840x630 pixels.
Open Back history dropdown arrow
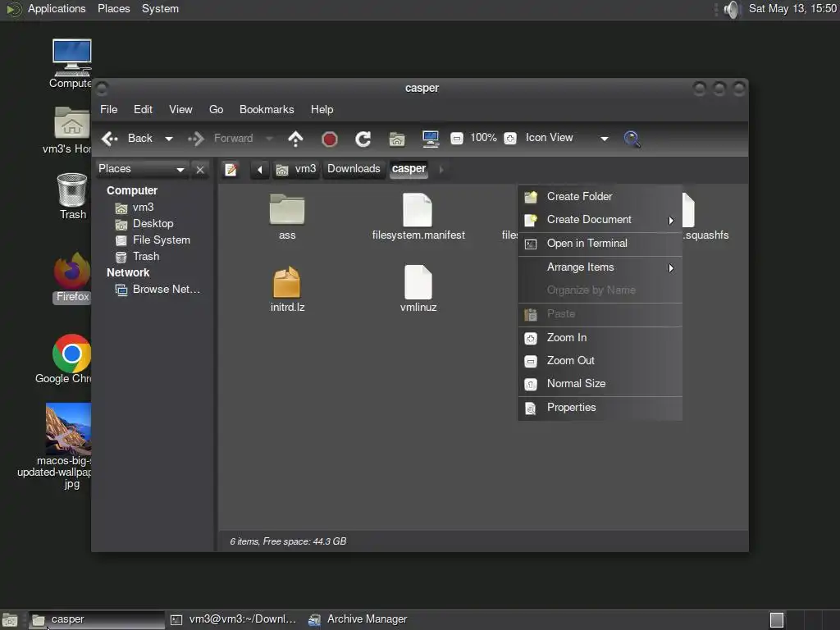coord(169,139)
